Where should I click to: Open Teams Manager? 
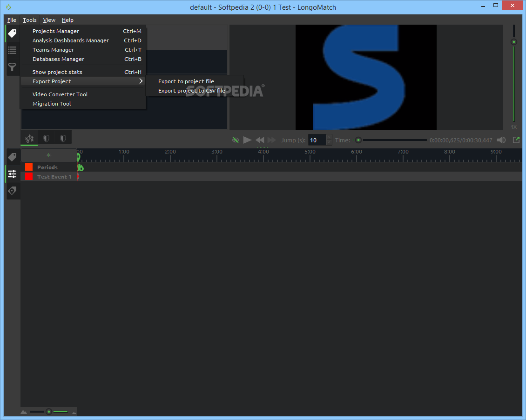[83, 50]
